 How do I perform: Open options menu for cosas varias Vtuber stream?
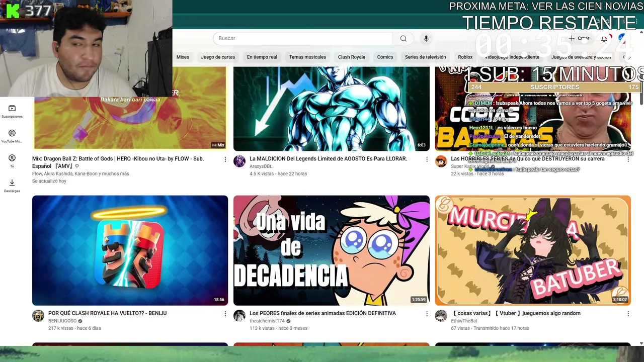click(x=628, y=313)
